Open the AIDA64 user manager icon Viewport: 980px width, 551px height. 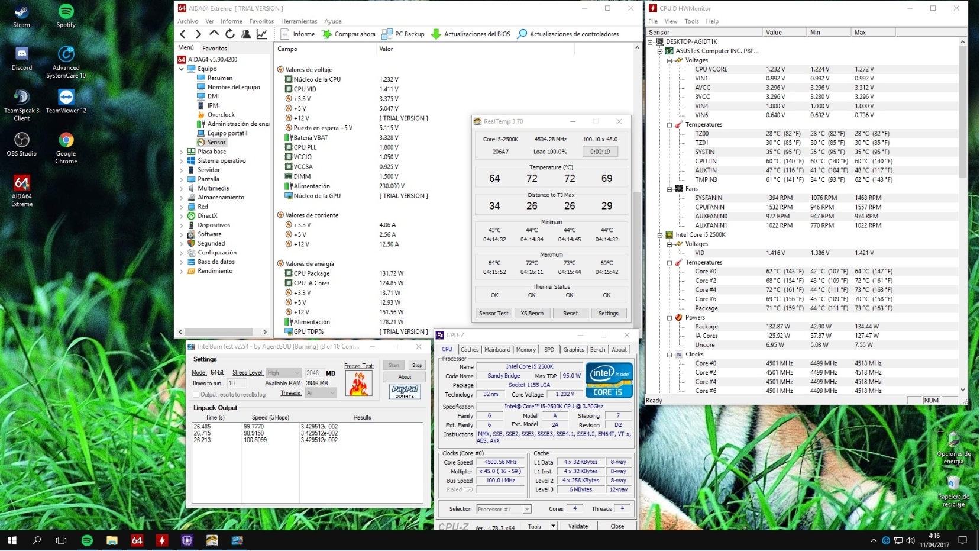[x=246, y=34]
